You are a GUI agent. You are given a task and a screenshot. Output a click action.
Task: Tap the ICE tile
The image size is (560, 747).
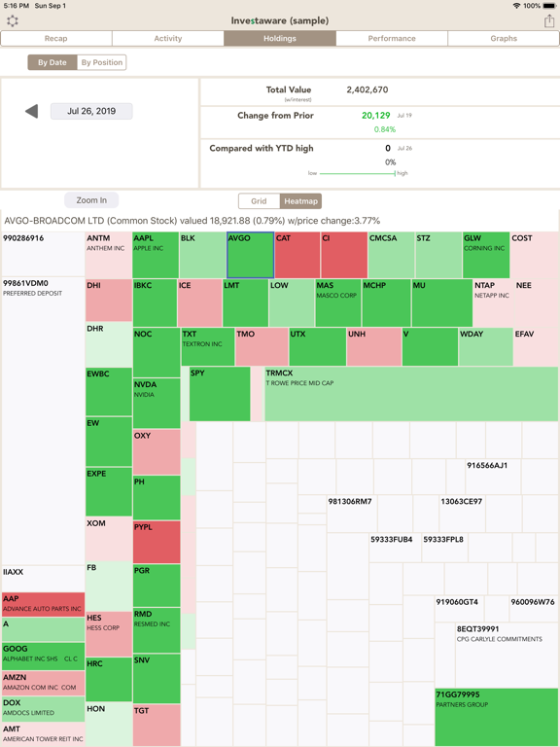tap(199, 302)
